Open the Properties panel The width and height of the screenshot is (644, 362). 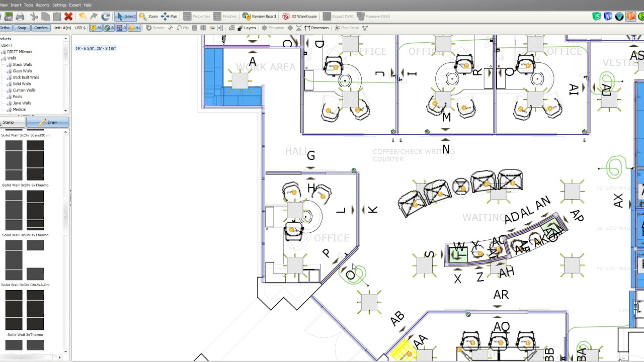[x=197, y=17]
